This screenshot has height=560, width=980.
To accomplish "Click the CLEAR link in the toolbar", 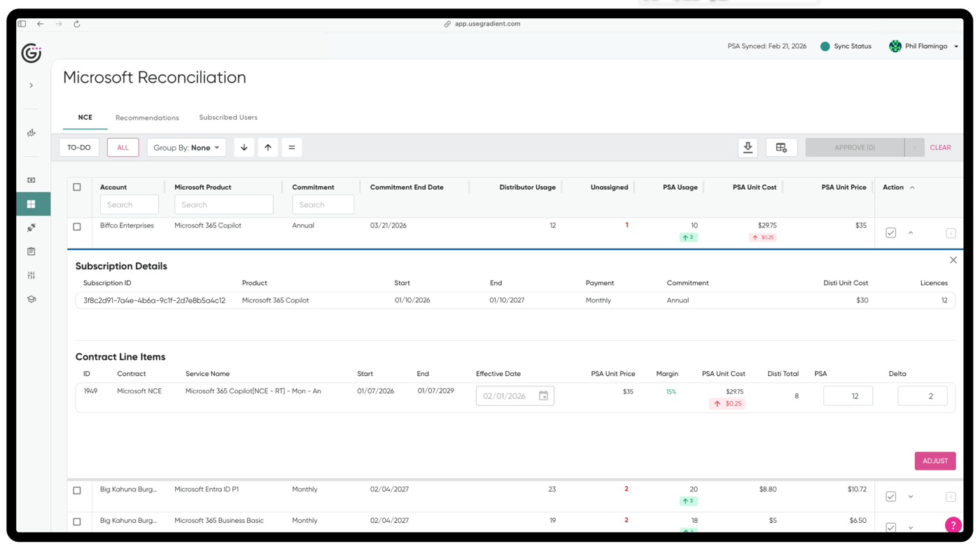I will [x=940, y=147].
